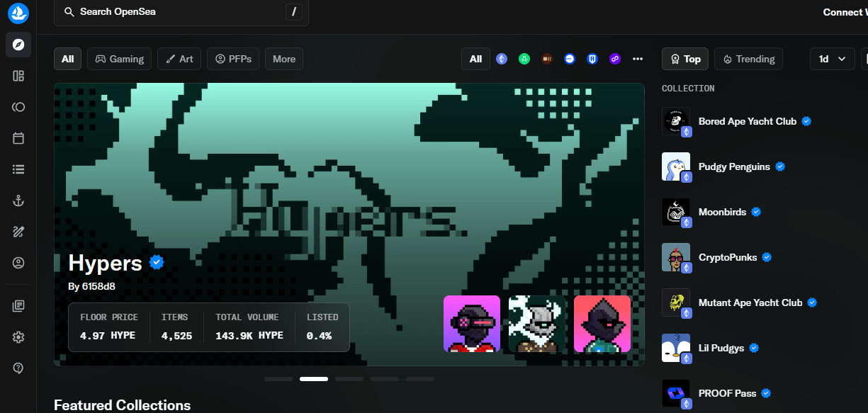
Task: Select the Gaming category tab
Action: 120,59
